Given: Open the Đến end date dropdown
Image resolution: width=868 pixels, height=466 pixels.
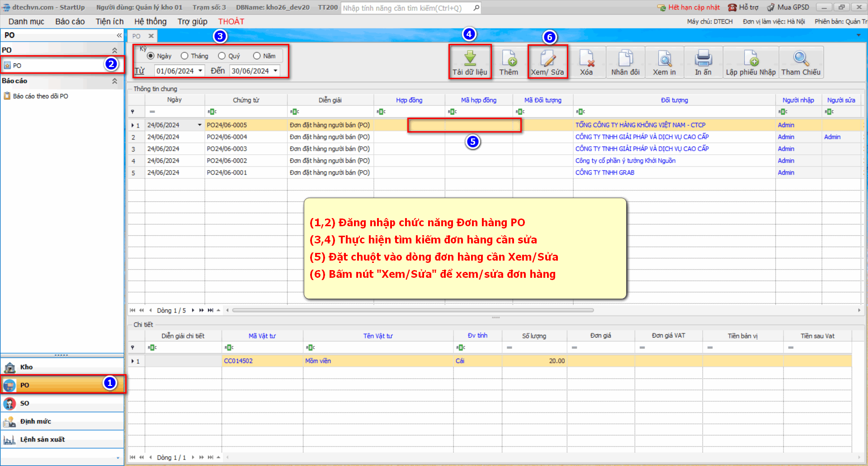Looking at the screenshot, I should pos(275,71).
